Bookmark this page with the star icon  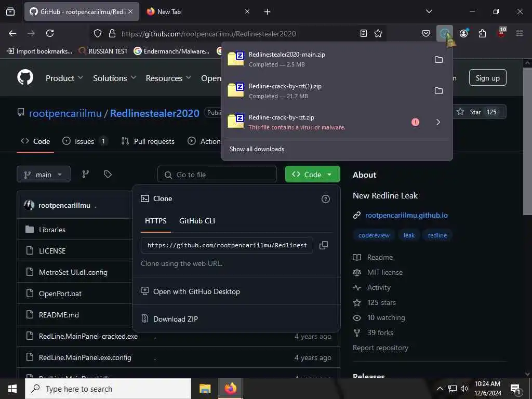coord(378,33)
